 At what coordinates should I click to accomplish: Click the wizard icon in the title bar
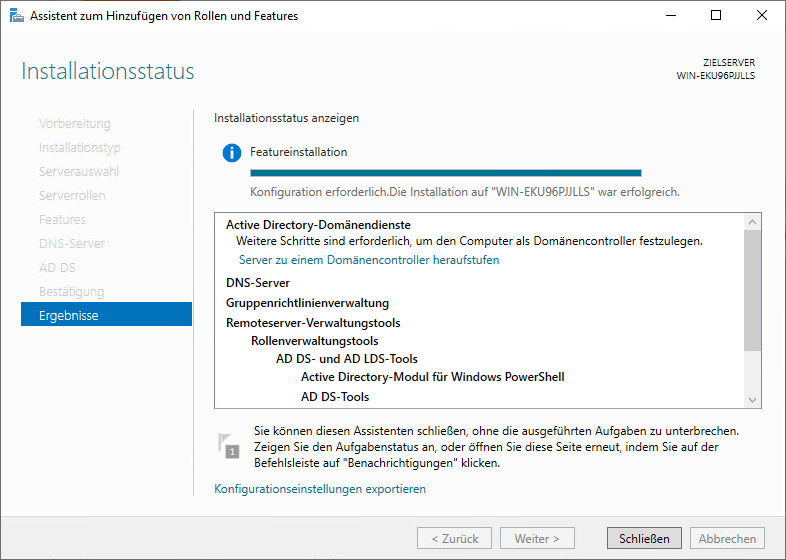(17, 16)
